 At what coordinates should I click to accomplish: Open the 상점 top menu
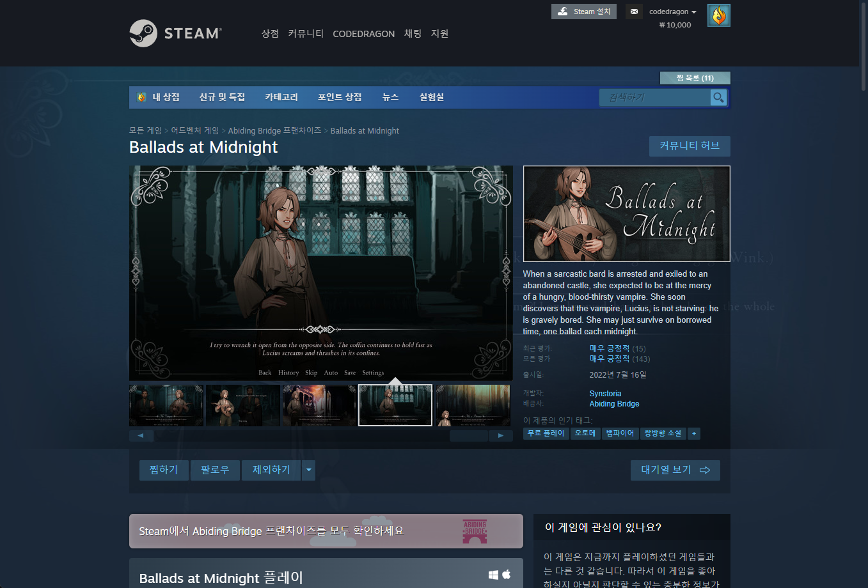270,33
